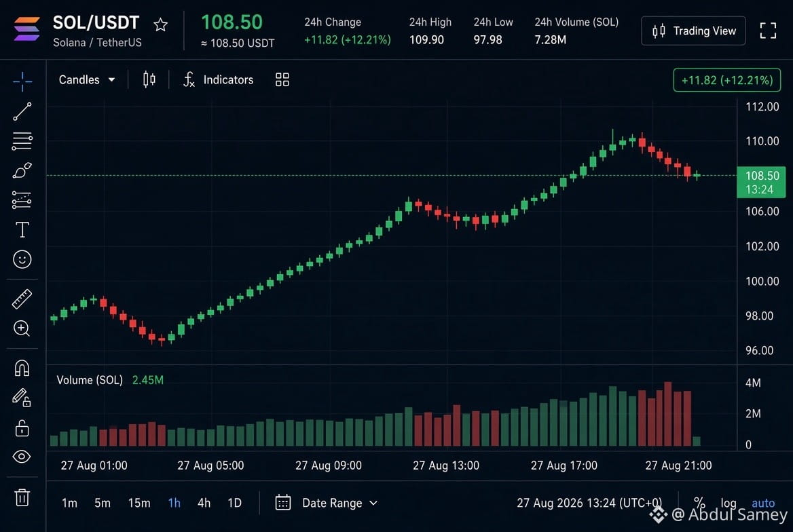Toggle percent scale mode
The width and height of the screenshot is (793, 532).
[699, 503]
